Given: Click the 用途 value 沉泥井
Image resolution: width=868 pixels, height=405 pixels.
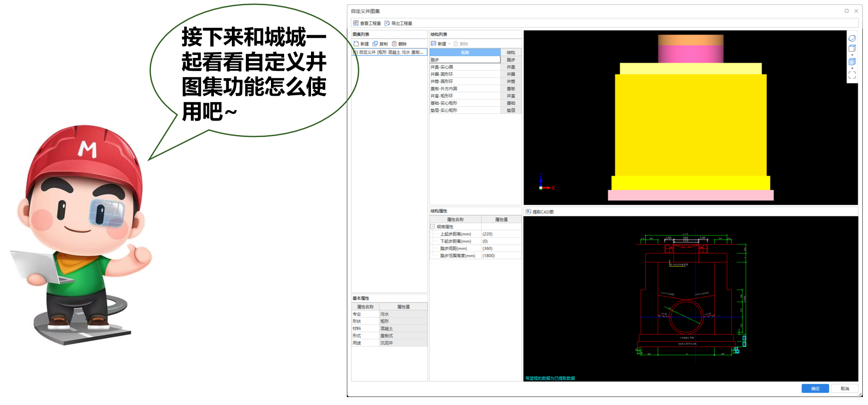Looking at the screenshot, I should coord(403,343).
